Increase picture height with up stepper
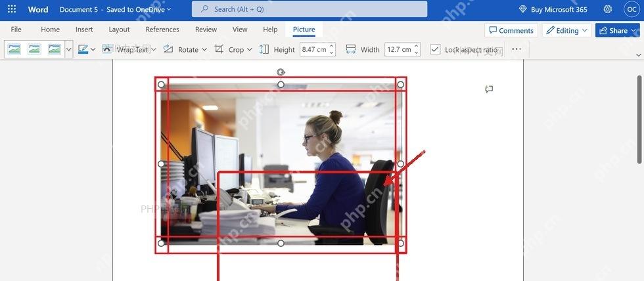This screenshot has height=281, width=644. click(332, 47)
